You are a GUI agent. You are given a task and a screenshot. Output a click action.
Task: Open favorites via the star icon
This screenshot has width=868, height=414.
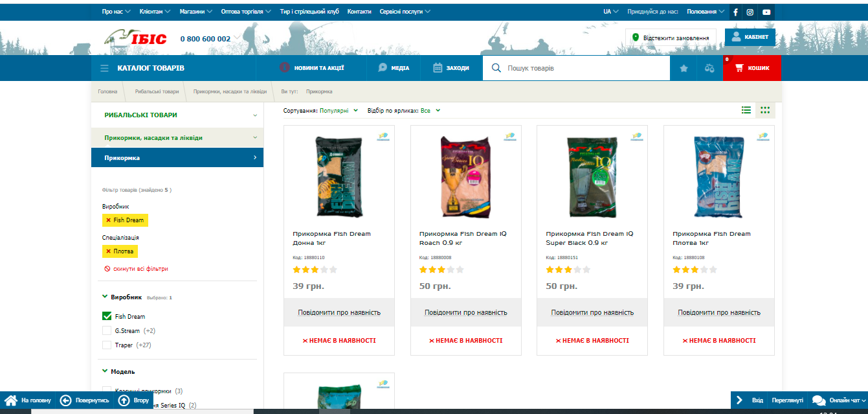pyautogui.click(x=684, y=68)
